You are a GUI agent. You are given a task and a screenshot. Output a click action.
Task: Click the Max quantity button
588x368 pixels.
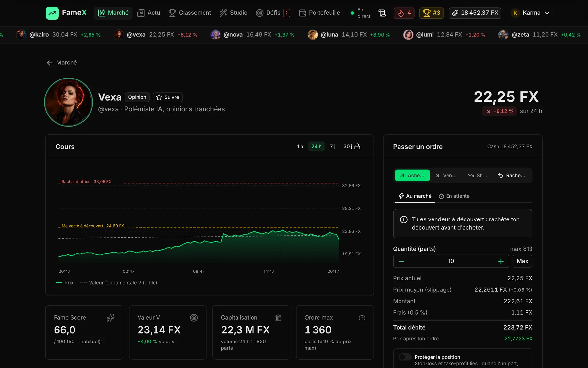522,261
